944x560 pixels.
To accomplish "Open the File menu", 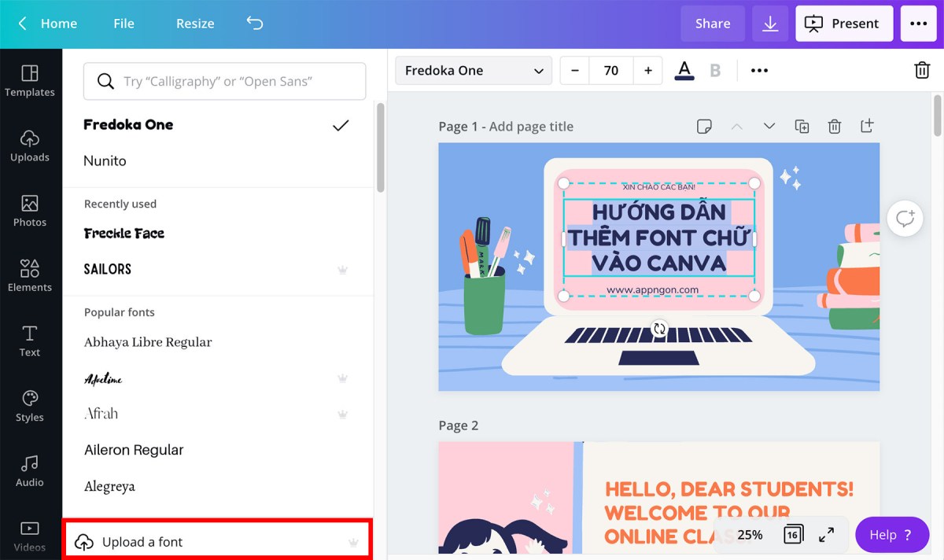I will (124, 24).
